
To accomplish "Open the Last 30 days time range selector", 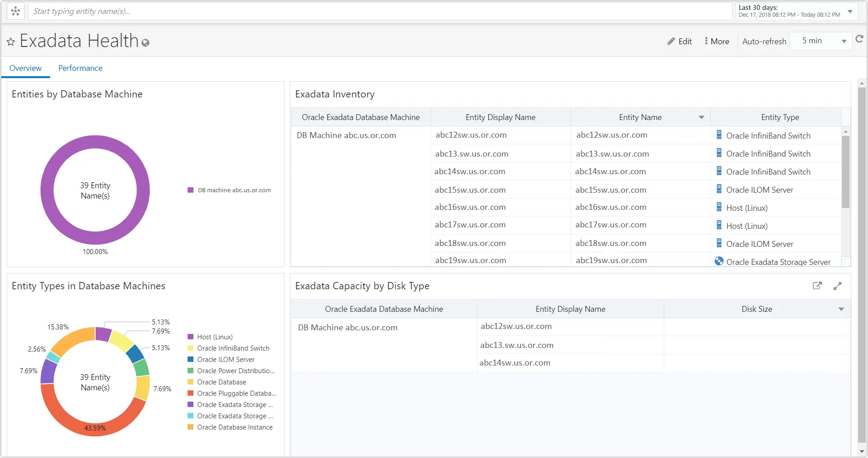I will [796, 11].
